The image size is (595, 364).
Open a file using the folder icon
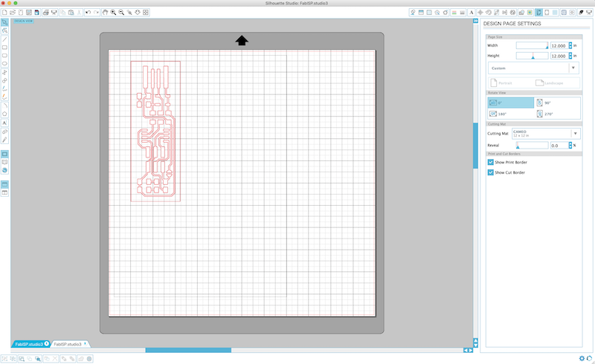(13, 13)
